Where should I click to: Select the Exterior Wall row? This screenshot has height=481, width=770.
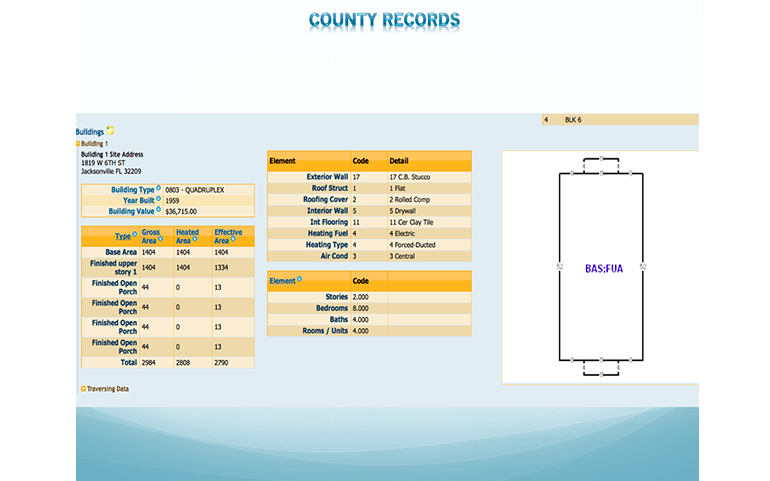pyautogui.click(x=368, y=177)
